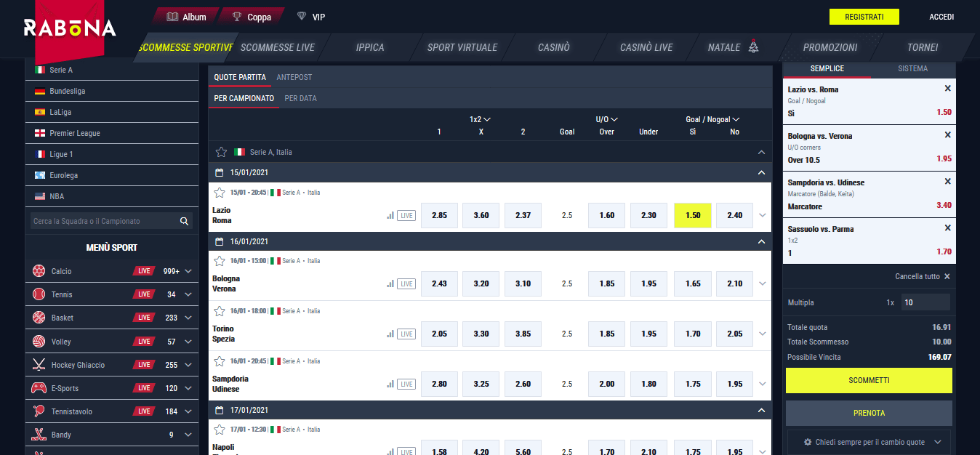This screenshot has width=980, height=455.
Task: Open LaLiga league link
Action: (112, 112)
